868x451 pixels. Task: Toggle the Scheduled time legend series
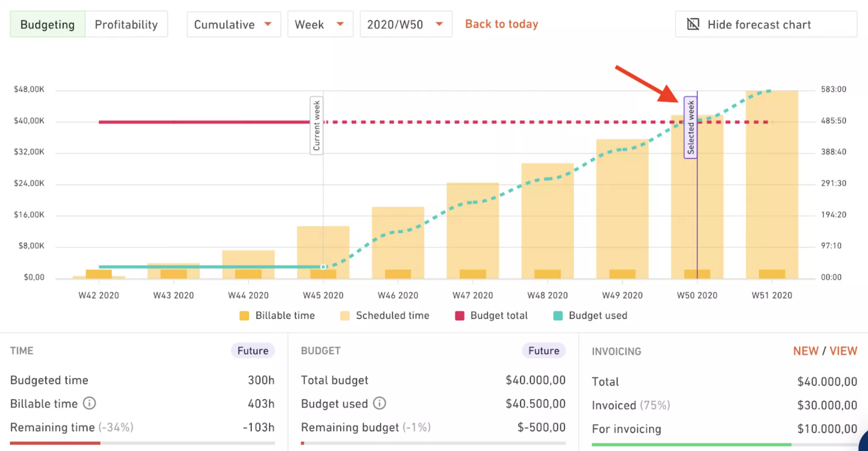(384, 315)
